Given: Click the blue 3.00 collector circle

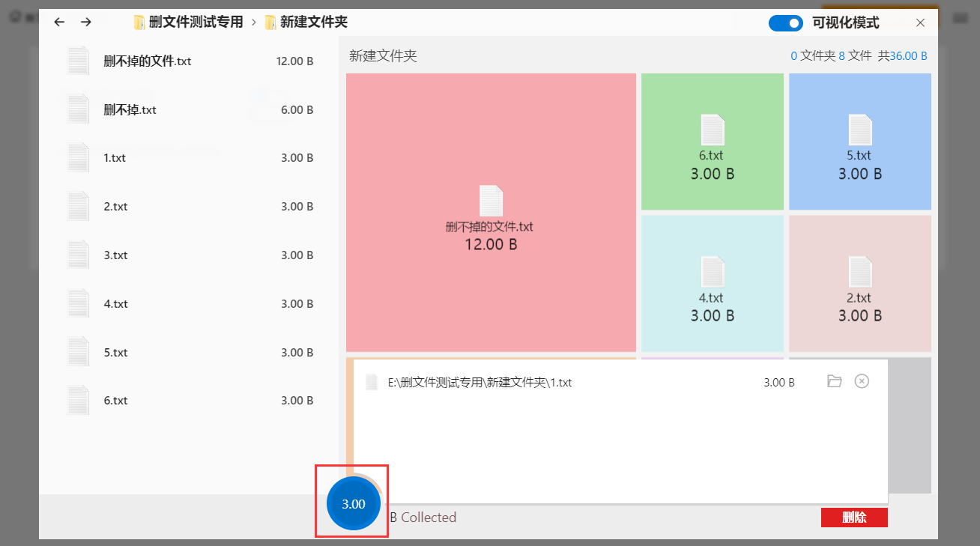Looking at the screenshot, I should [353, 503].
